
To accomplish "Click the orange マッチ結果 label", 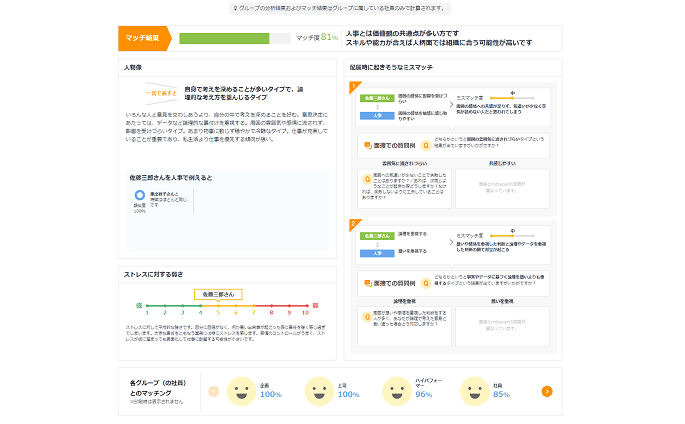I will (x=144, y=38).
